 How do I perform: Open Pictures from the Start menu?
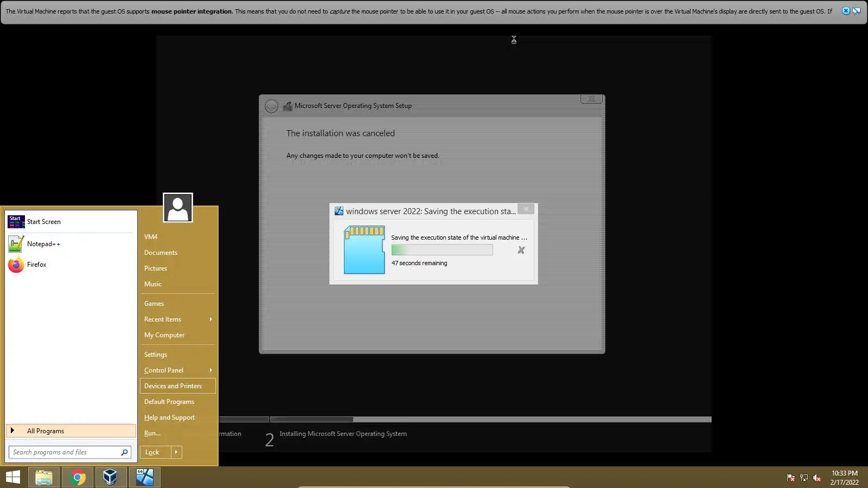pos(178,268)
